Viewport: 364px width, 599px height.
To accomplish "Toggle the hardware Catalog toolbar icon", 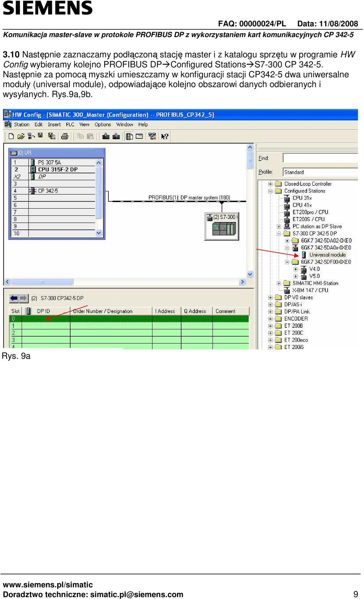I will [129, 136].
